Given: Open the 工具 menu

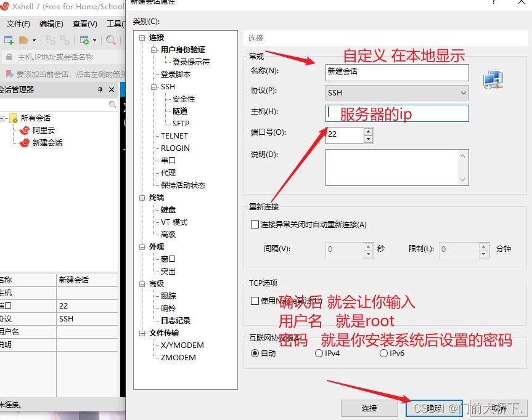Looking at the screenshot, I should point(115,24).
